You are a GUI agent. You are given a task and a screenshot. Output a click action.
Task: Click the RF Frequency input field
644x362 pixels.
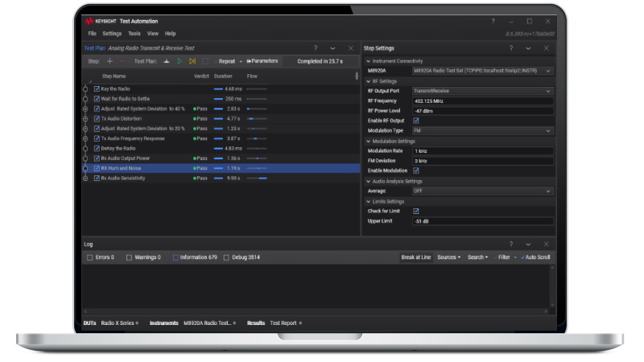point(482,101)
